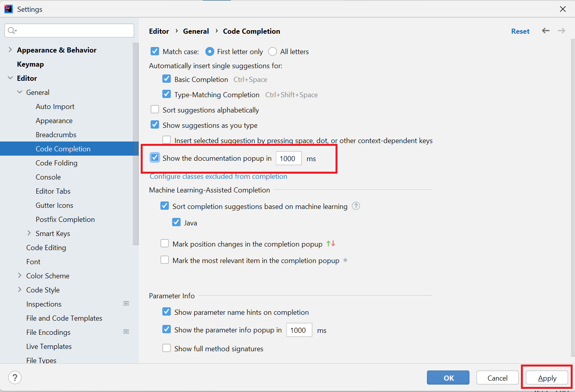The width and height of the screenshot is (575, 392).
Task: Navigate forward using the right arrow icon
Action: click(x=561, y=31)
